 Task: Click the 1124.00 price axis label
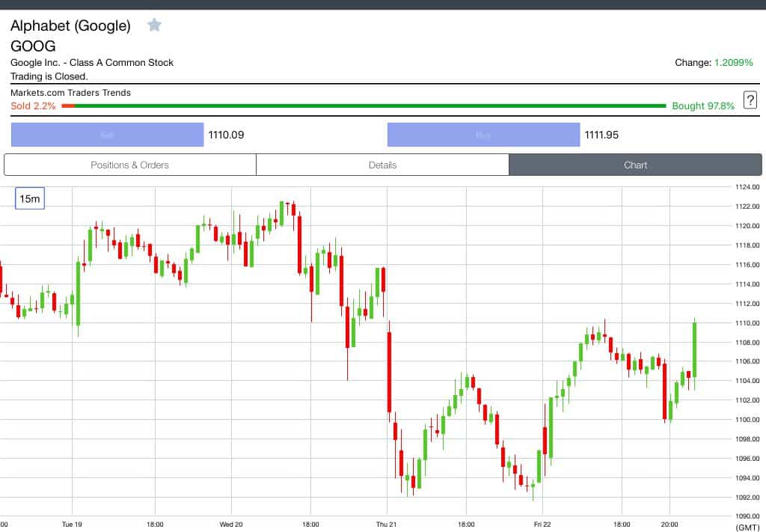(x=747, y=186)
